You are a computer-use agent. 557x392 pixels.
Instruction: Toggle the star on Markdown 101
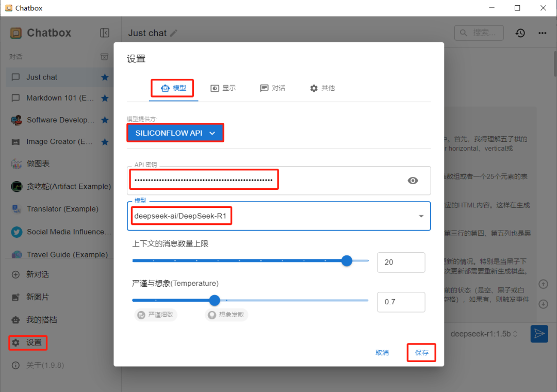(105, 98)
